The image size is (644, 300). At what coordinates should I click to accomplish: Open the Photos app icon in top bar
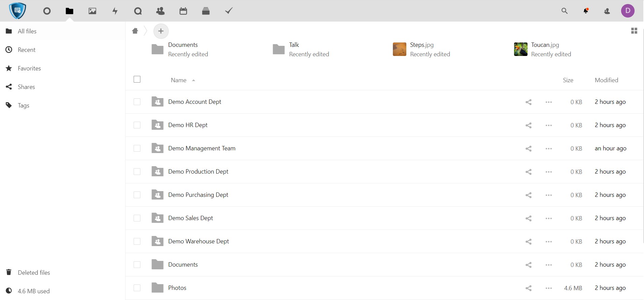[92, 11]
